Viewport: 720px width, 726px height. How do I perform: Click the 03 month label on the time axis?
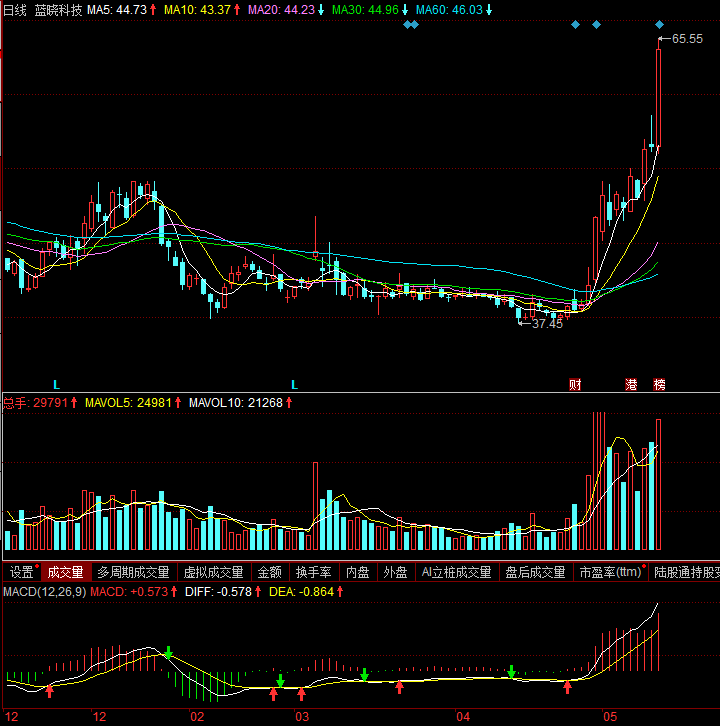click(302, 717)
